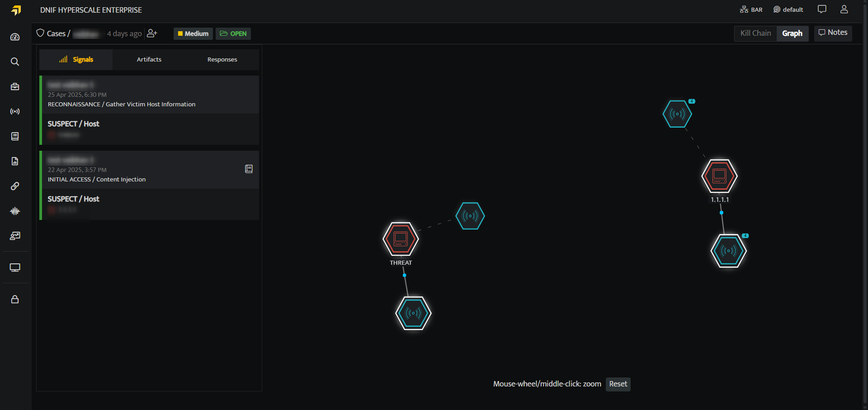The width and height of the screenshot is (868, 410).
Task: Click the DNIF HYPERSCALE ENTERPRISE title
Action: 91,10
